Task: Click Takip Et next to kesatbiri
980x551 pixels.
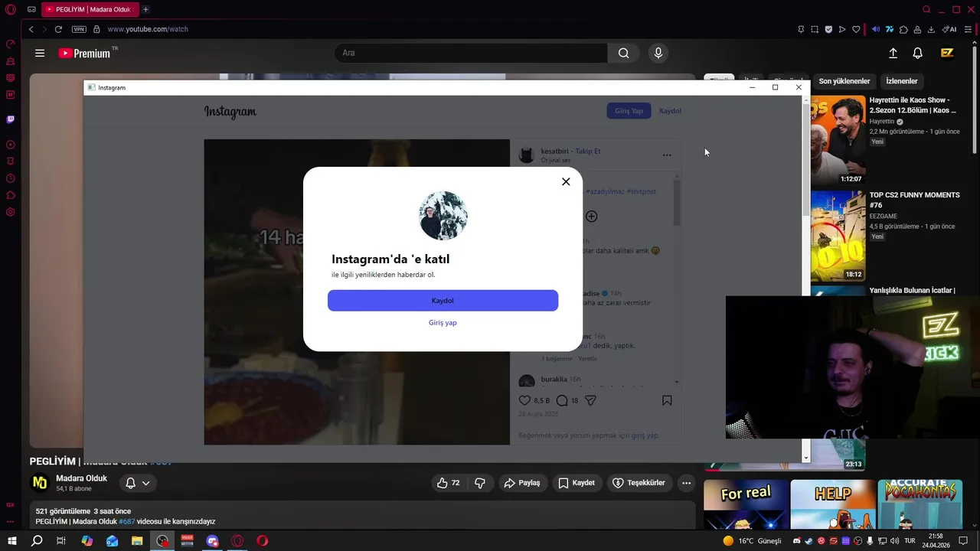Action: (588, 152)
